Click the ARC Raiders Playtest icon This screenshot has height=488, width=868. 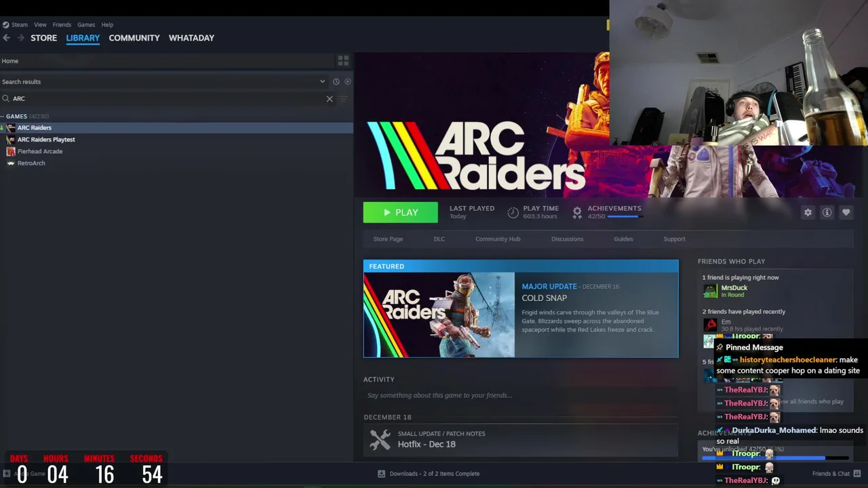pyautogui.click(x=10, y=140)
